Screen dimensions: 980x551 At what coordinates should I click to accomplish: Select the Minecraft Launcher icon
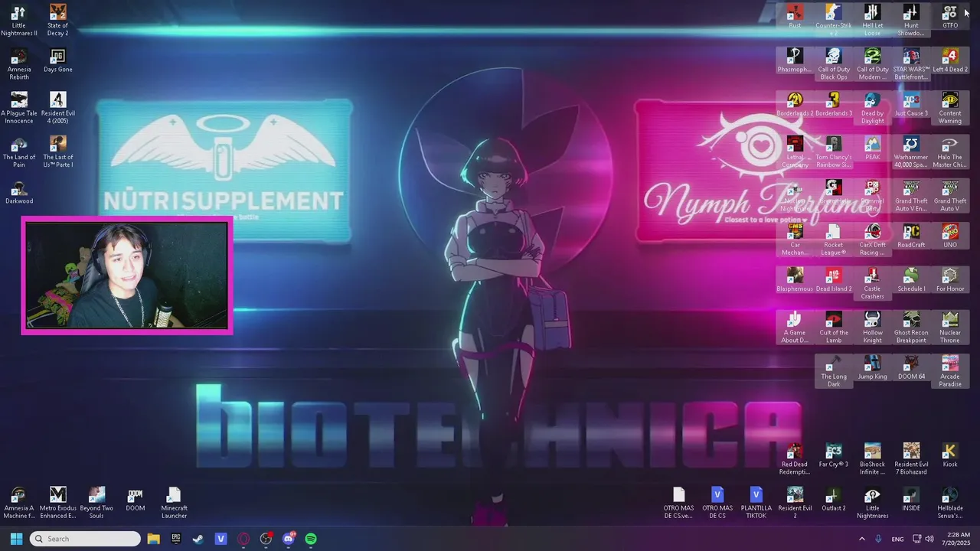pyautogui.click(x=174, y=502)
